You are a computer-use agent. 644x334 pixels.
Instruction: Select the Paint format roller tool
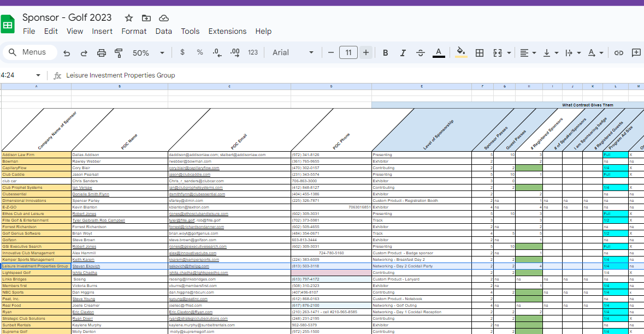point(119,53)
